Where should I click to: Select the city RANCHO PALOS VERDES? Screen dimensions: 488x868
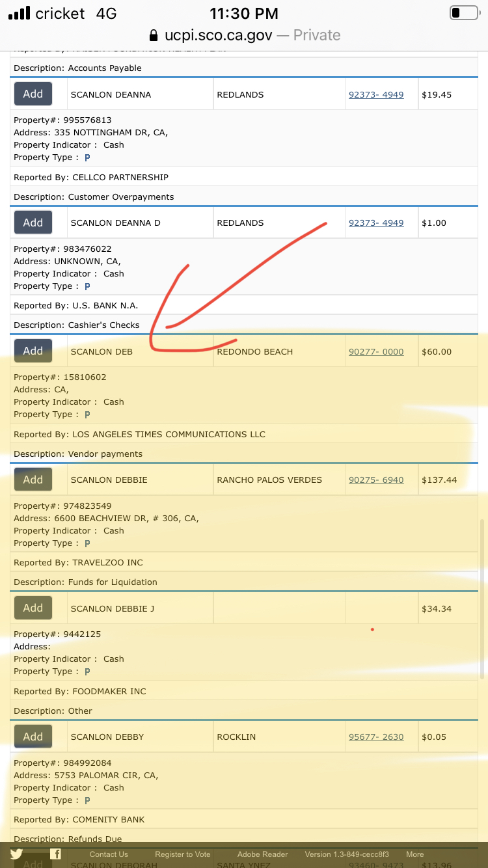point(269,480)
